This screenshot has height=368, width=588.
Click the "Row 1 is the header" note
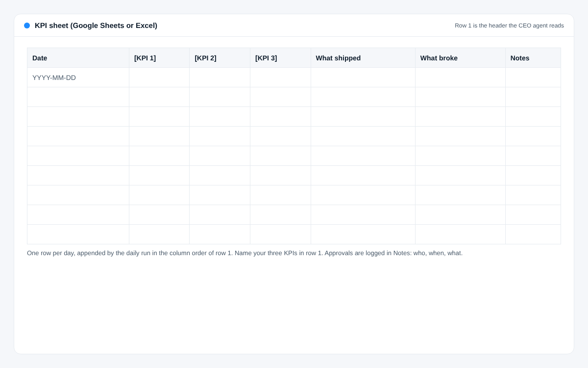[509, 26]
